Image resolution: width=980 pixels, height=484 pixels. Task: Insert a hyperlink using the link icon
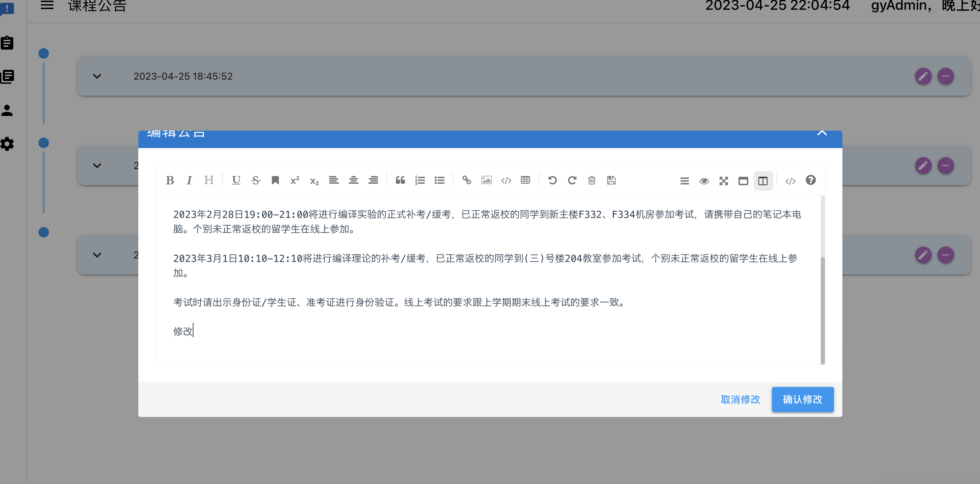pyautogui.click(x=467, y=180)
